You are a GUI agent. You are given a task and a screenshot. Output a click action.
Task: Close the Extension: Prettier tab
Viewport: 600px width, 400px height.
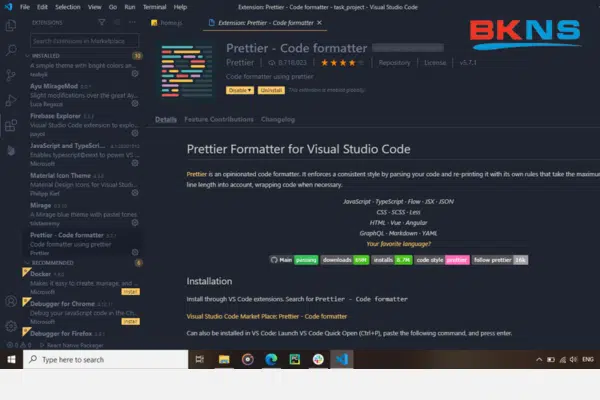click(319, 23)
